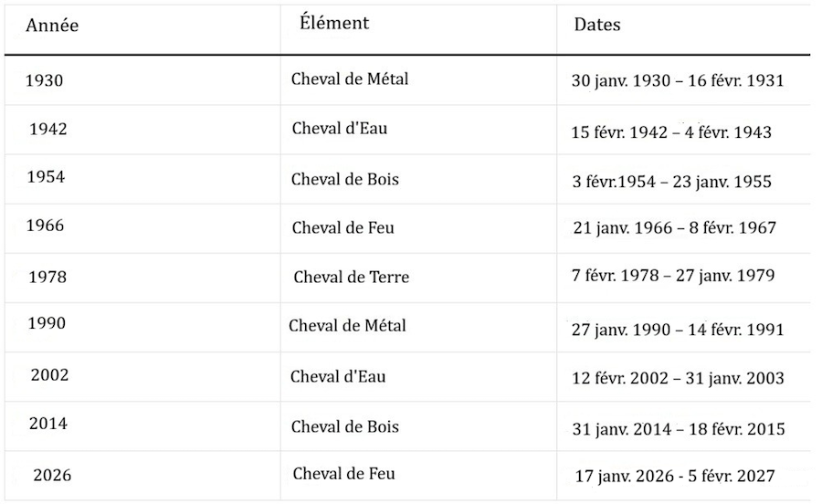Click the 2014 year cell
822x504 pixels.
(x=47, y=424)
